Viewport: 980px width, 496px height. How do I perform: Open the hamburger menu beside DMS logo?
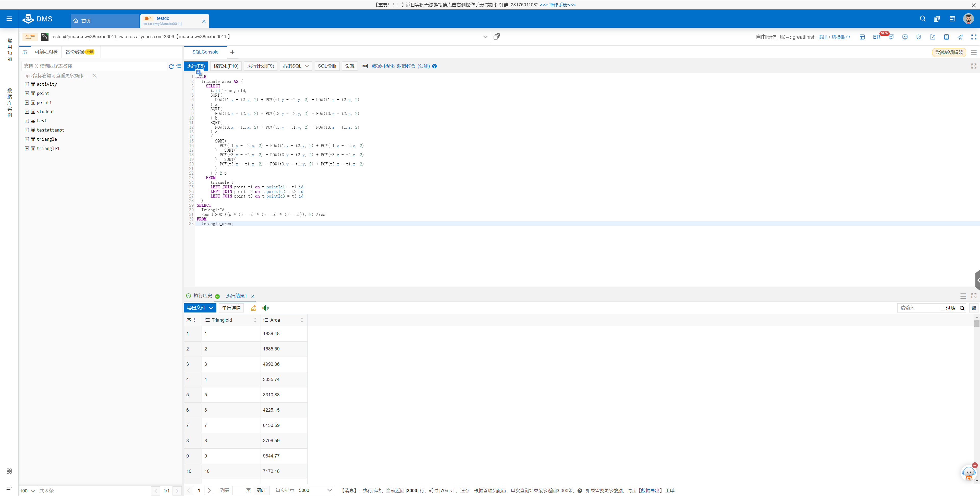[x=9, y=19]
